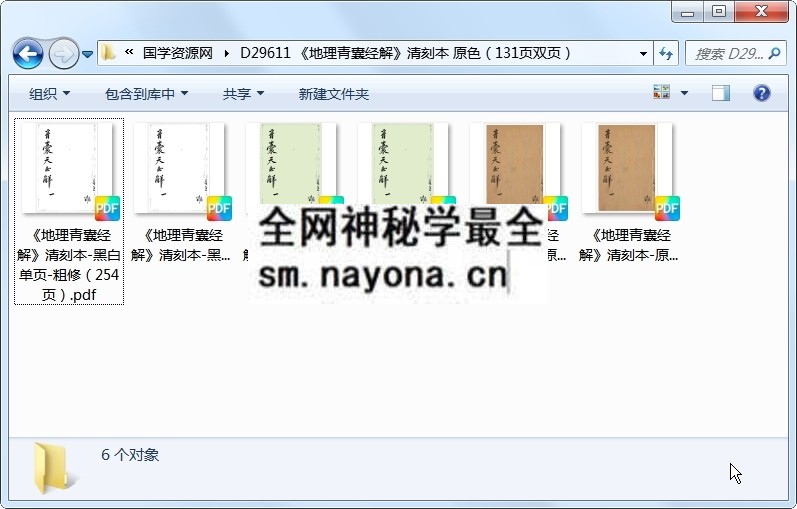797x509 pixels.
Task: Create a folder with 新建文件夹
Action: coord(333,94)
